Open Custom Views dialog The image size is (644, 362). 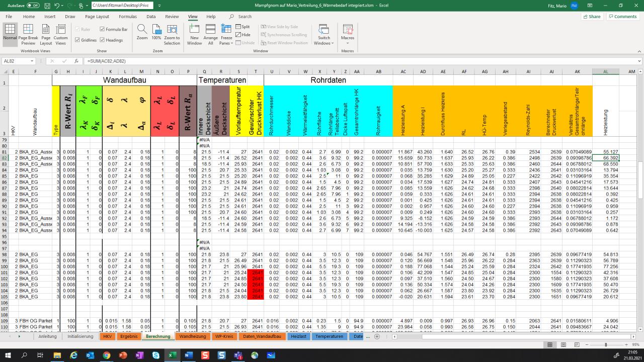pyautogui.click(x=61, y=34)
